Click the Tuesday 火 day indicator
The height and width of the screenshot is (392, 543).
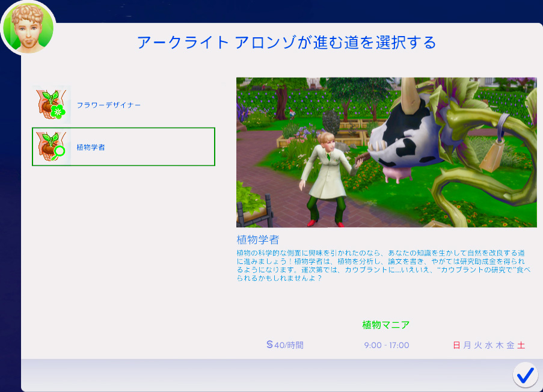478,345
